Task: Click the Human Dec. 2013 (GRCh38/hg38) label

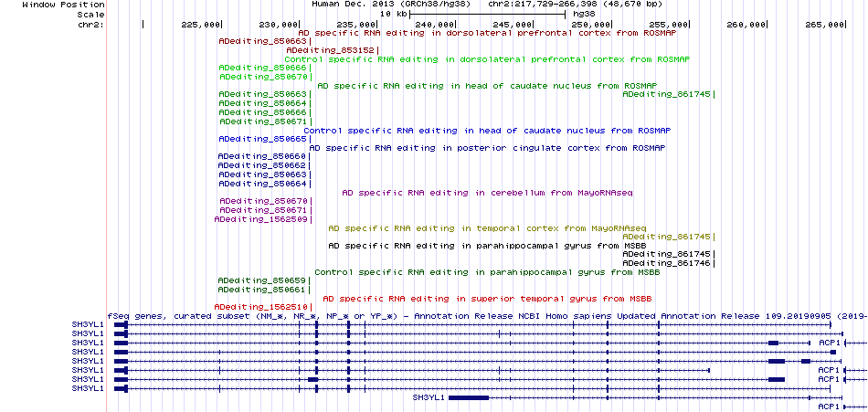Action: click(x=391, y=5)
